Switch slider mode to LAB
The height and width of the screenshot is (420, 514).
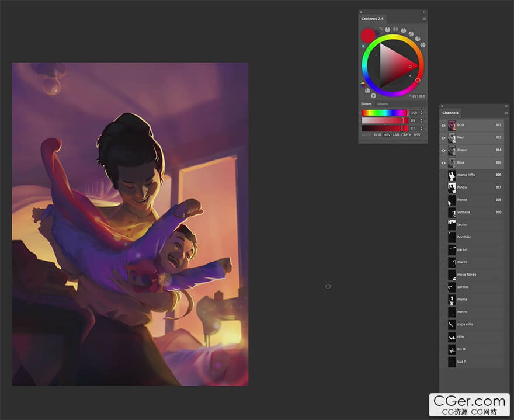click(x=395, y=135)
